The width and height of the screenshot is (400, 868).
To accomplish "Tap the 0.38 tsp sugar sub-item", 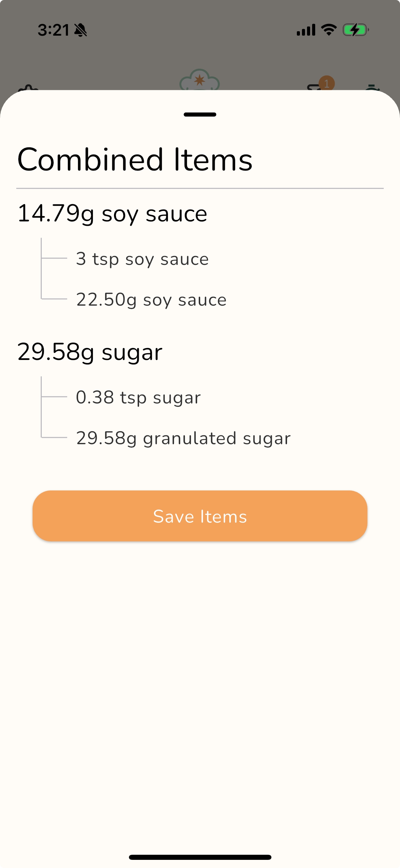I will coord(138,397).
